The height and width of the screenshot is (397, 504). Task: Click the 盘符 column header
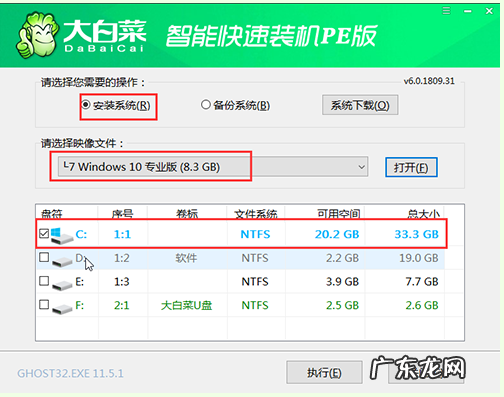point(52,213)
